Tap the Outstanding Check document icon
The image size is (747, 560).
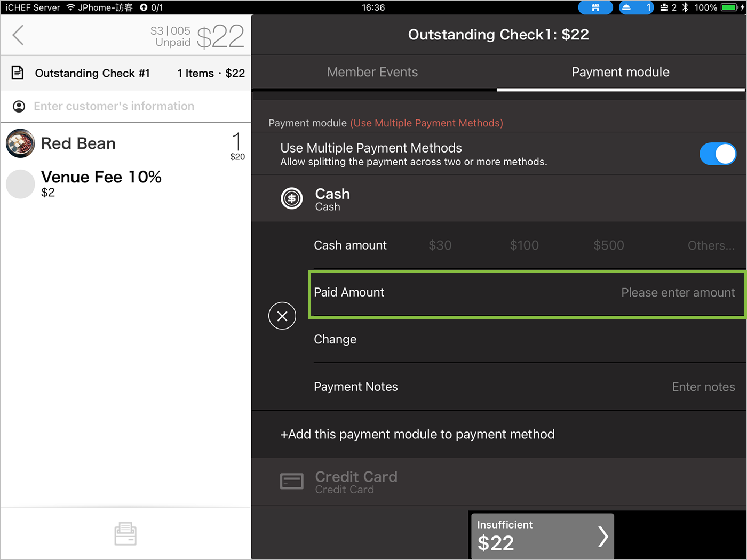tap(18, 73)
